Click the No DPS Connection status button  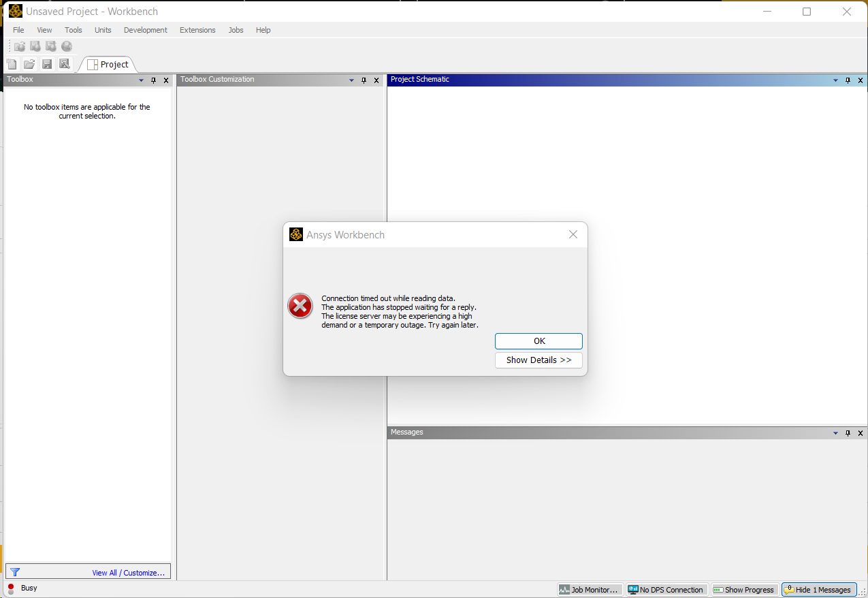[666, 590]
